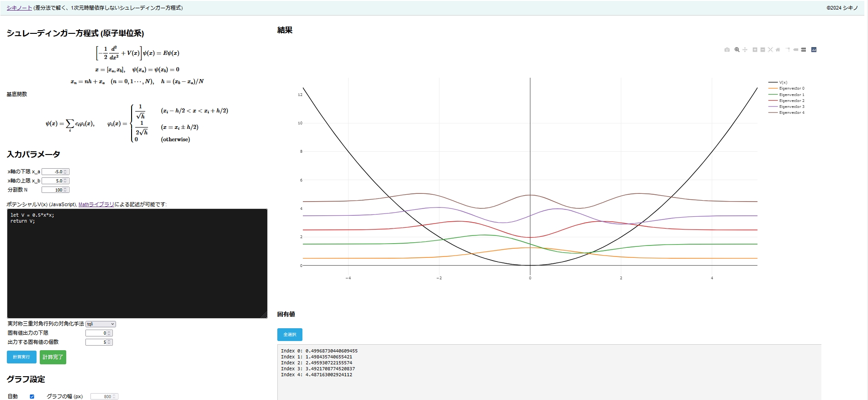This screenshot has height=400, width=868.
Task: Click the x_a lower limit stepper arrows
Action: tap(65, 172)
